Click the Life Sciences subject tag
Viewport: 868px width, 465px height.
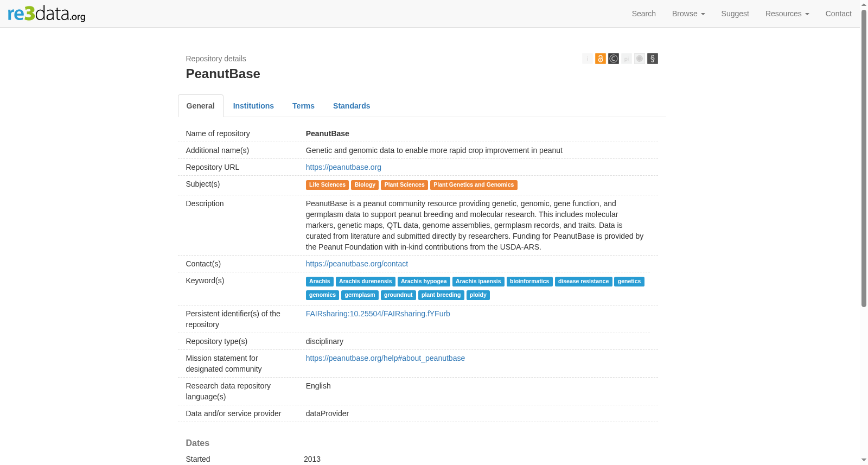click(x=327, y=185)
